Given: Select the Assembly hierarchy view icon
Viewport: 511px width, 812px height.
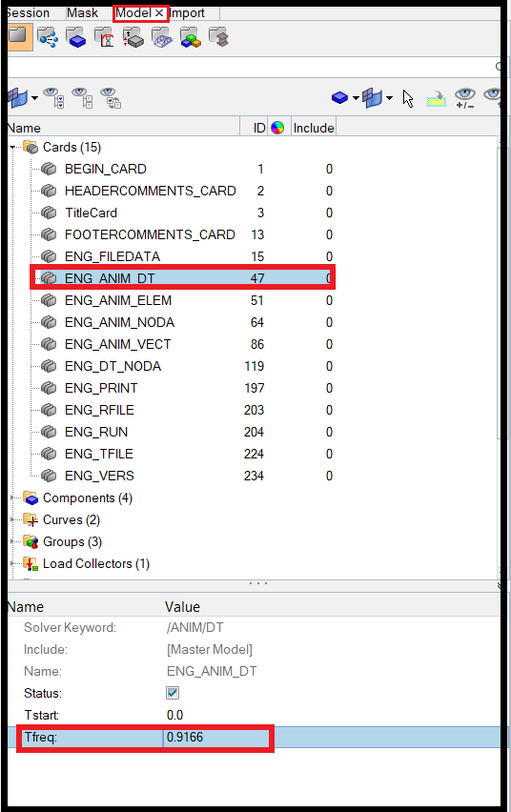Looking at the screenshot, I should (48, 38).
